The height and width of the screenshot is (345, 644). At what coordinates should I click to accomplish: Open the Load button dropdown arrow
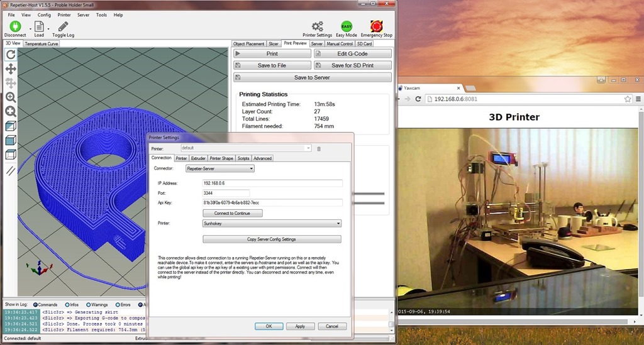48,28
